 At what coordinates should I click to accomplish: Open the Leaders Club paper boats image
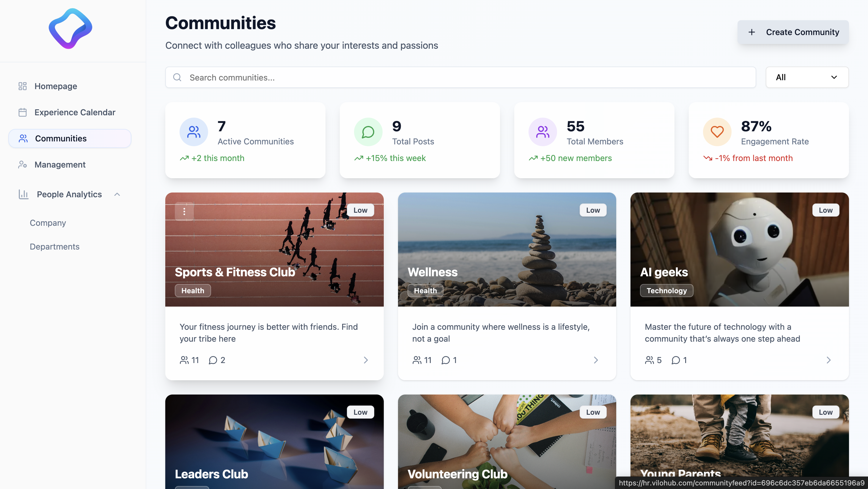pos(274,441)
